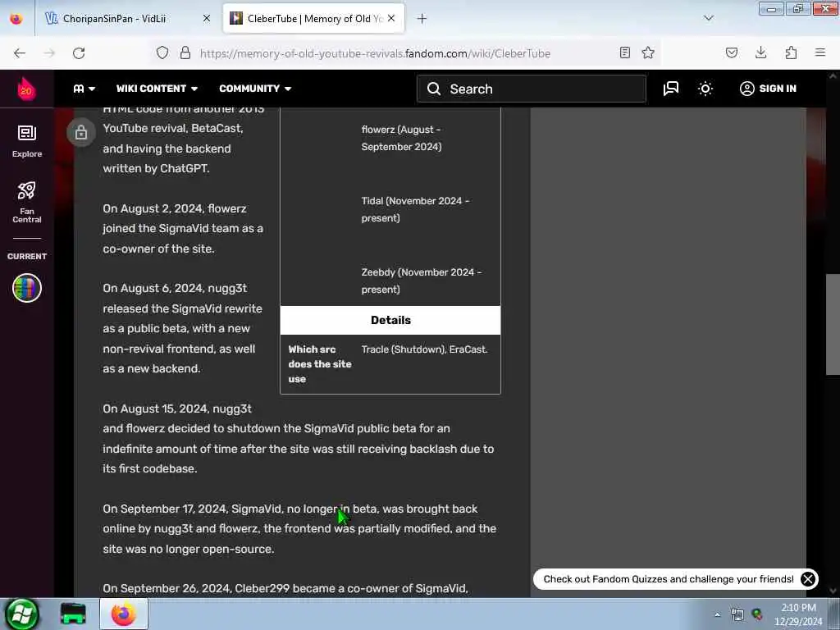
Task: Open the Windows Start button
Action: [21, 614]
